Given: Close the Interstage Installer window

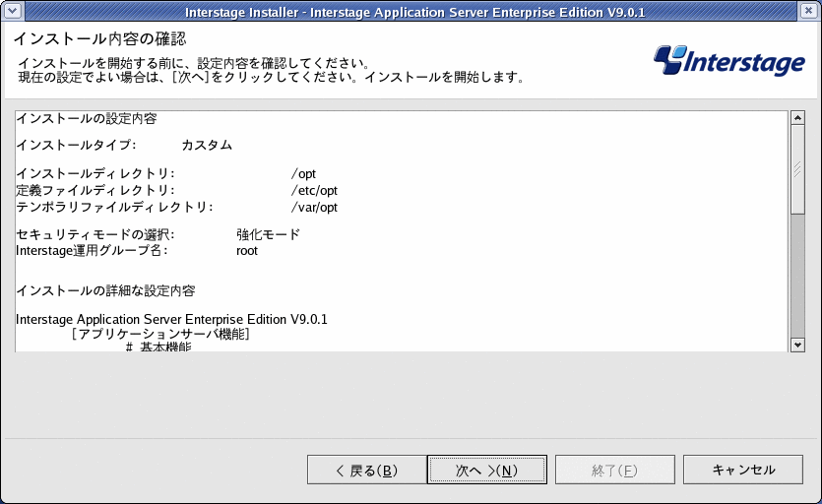Looking at the screenshot, I should [809, 11].
